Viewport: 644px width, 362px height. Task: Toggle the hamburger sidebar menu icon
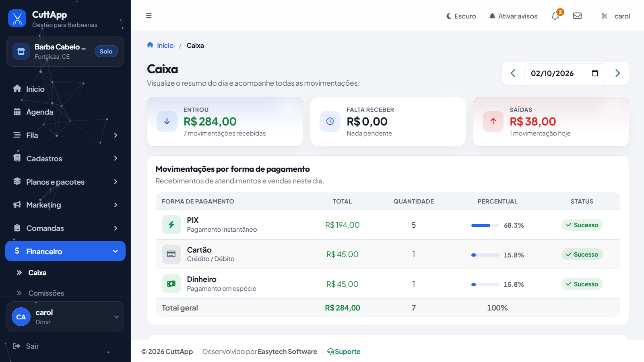(149, 15)
